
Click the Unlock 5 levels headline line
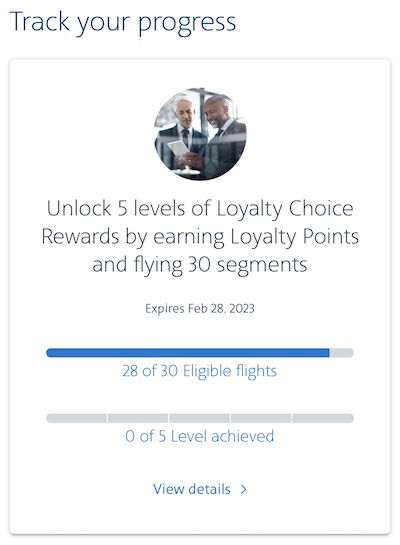pos(200,209)
